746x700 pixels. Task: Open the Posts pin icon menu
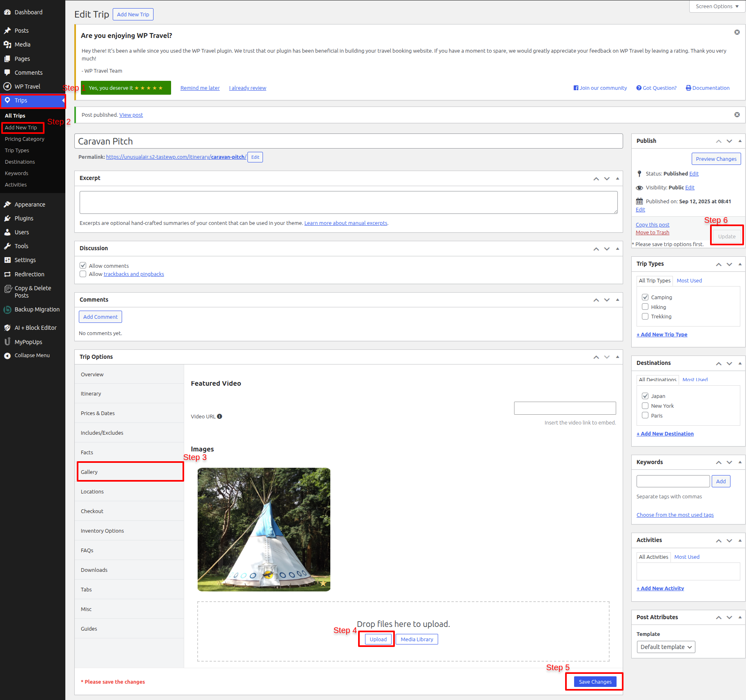(x=7, y=31)
